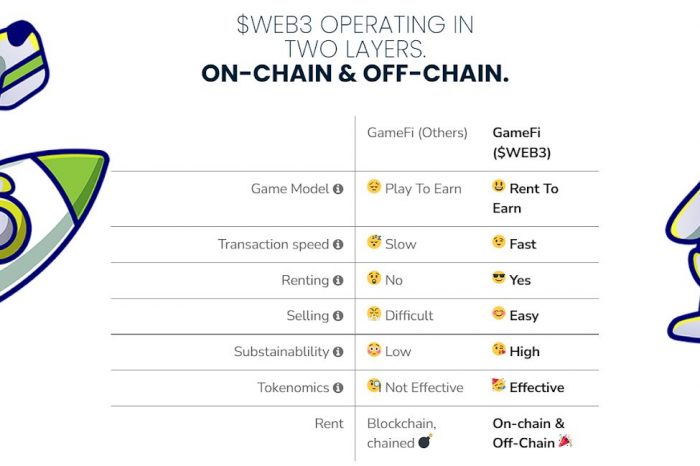Click the party popper after Off-Chain
700x466 pixels.
click(565, 441)
